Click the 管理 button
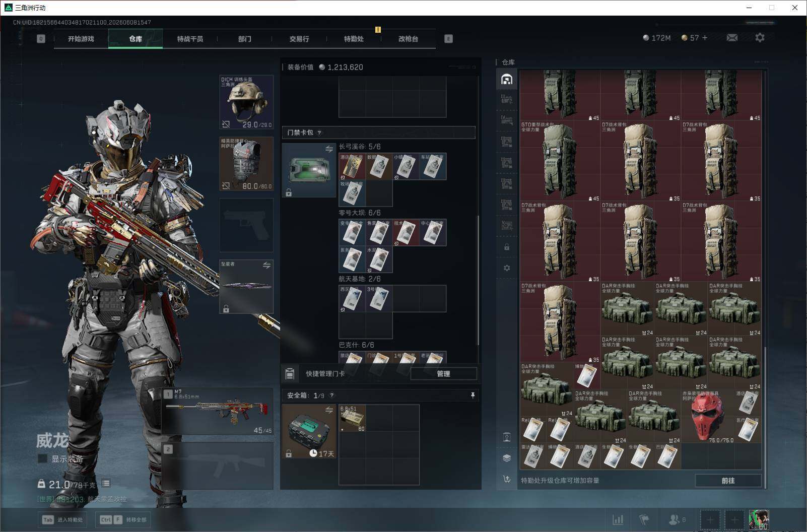Screen dimensions: 807x532 [x=443, y=374]
